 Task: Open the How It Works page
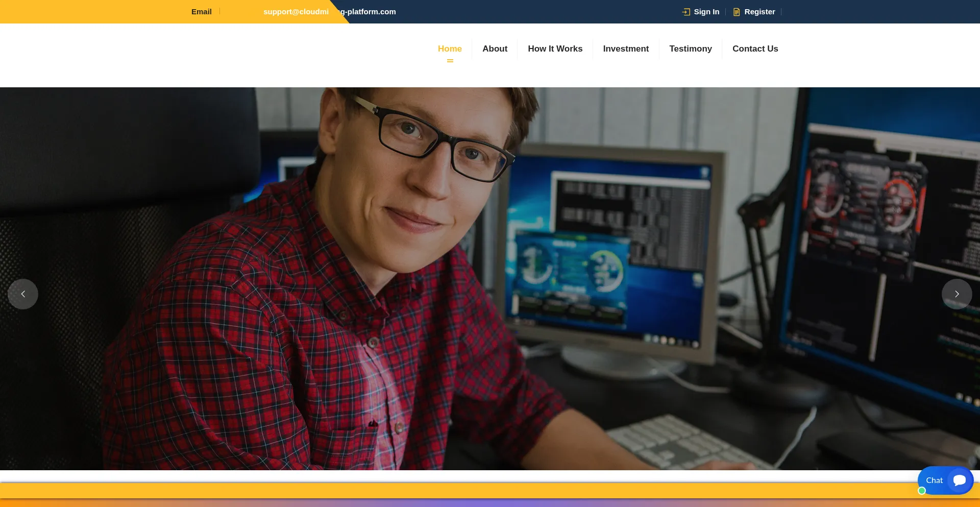pyautogui.click(x=555, y=49)
